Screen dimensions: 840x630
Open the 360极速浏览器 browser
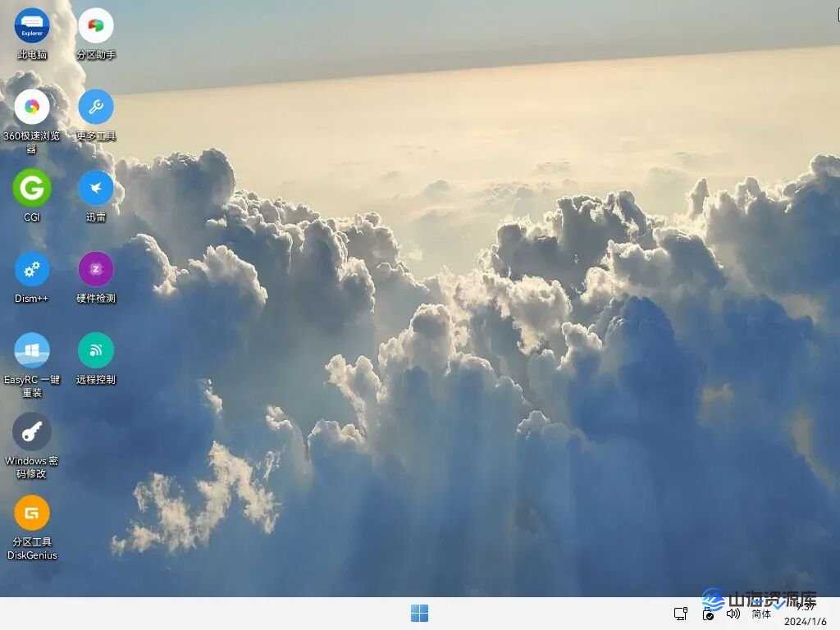pyautogui.click(x=31, y=107)
